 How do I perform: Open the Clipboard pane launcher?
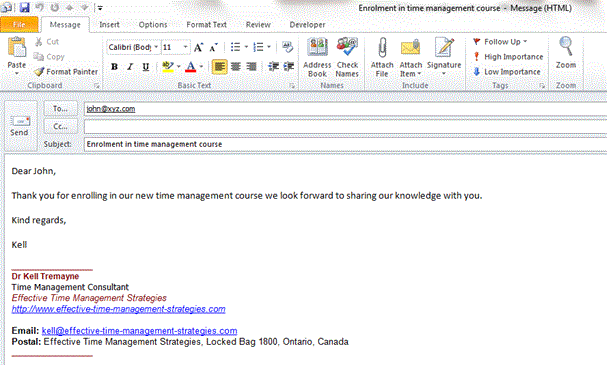97,86
